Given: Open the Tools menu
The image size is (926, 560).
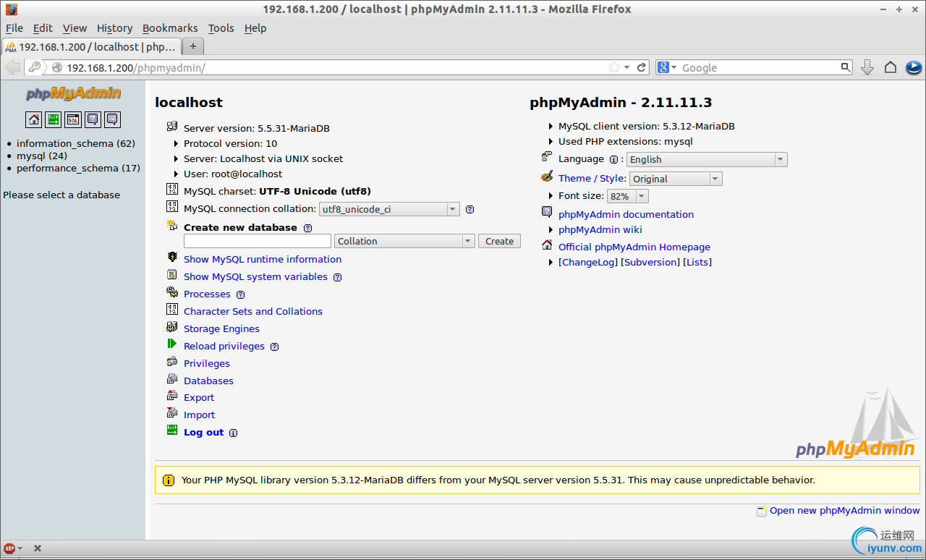Looking at the screenshot, I should click(x=221, y=28).
